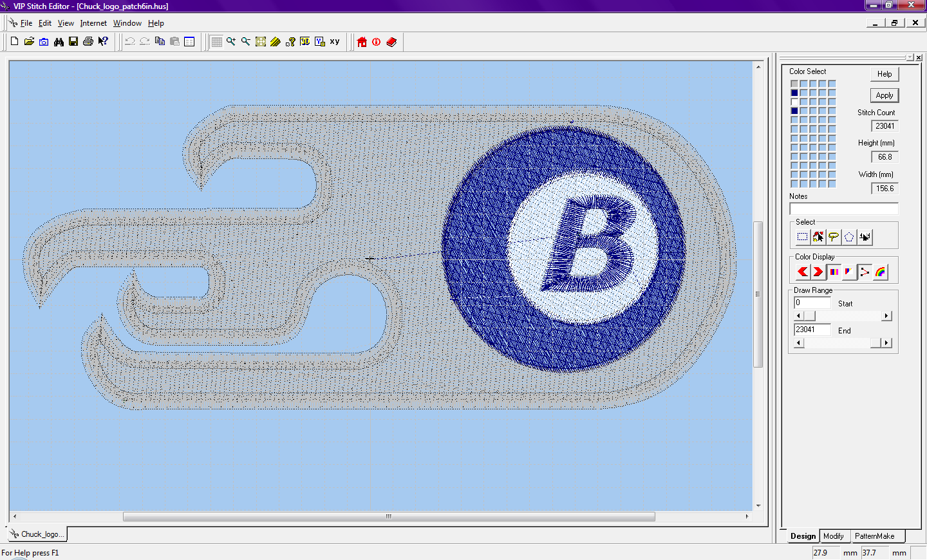Toggle the rainbow color display button

click(x=880, y=272)
